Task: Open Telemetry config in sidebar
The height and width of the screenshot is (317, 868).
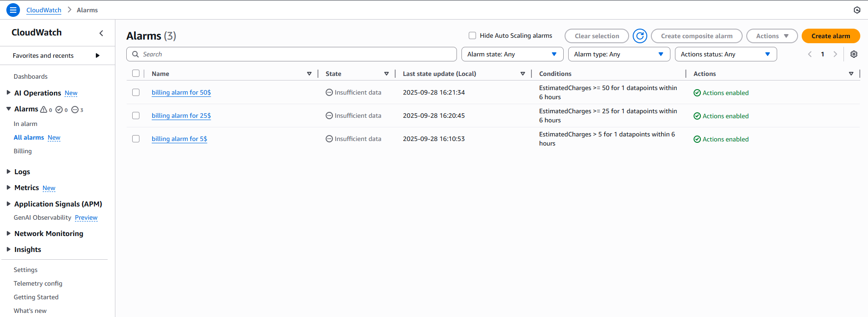Action: 38,283
